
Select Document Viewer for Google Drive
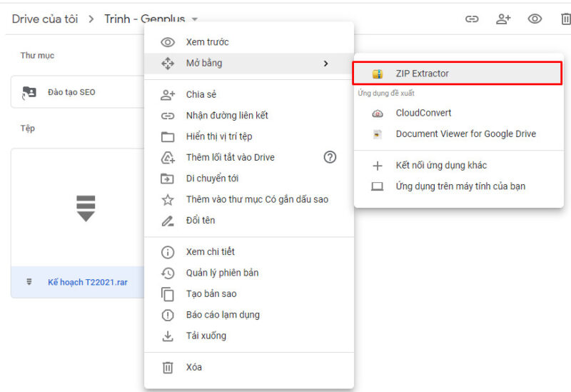click(x=465, y=134)
